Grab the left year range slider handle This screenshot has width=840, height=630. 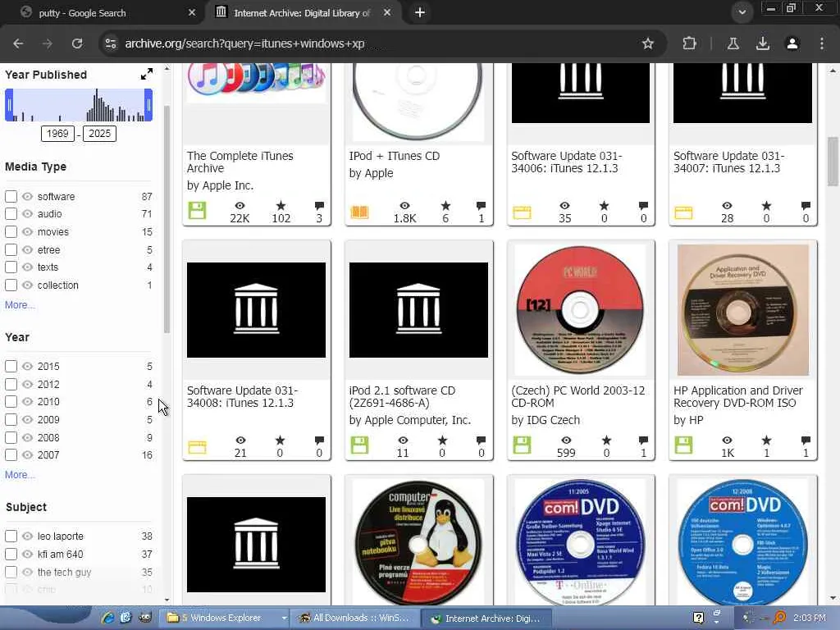[x=8, y=104]
